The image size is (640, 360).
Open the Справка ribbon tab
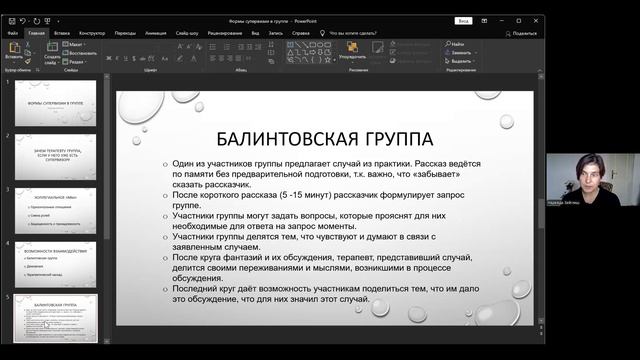pyautogui.click(x=300, y=33)
